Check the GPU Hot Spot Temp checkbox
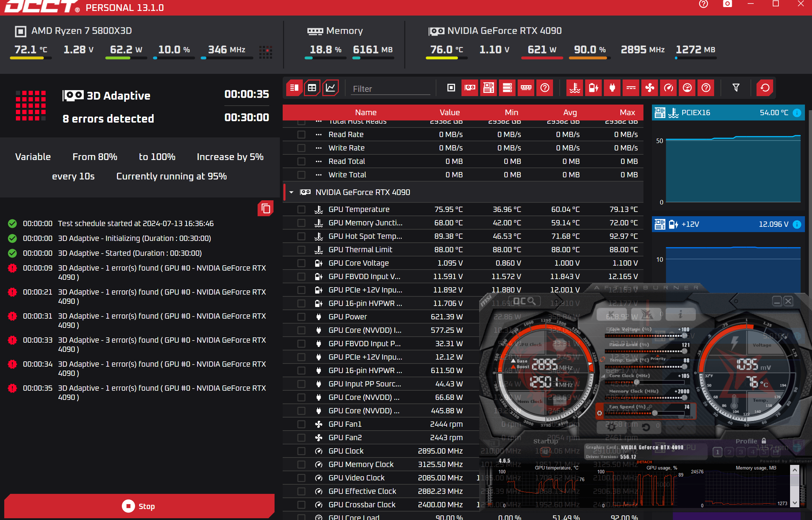Viewport: 812px width, 520px height. tap(301, 236)
